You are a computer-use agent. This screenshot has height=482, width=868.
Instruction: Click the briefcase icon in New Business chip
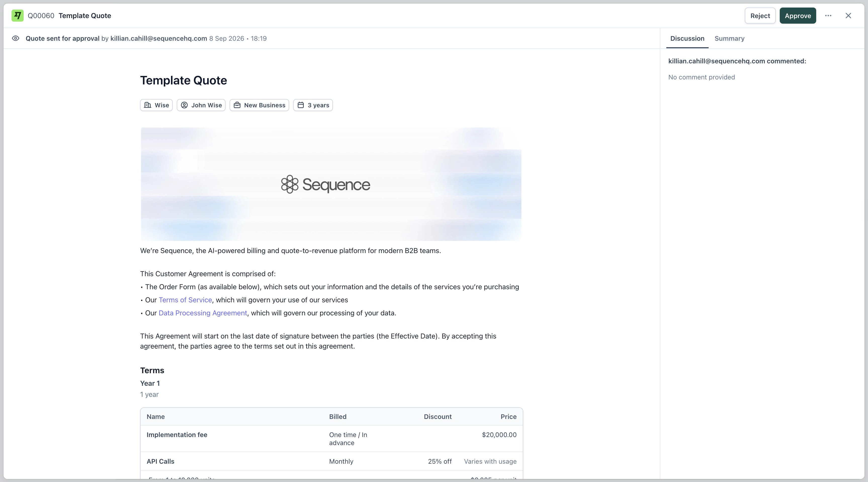pyautogui.click(x=237, y=105)
